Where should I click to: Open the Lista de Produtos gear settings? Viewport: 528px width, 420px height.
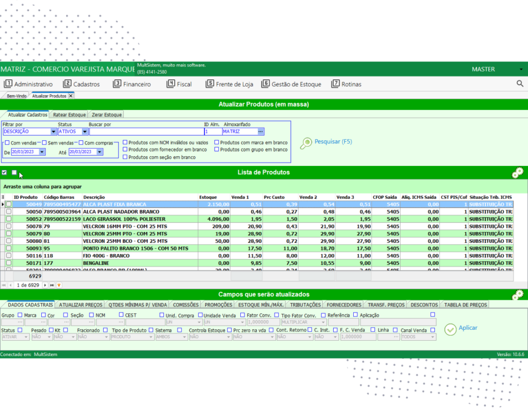517,173
